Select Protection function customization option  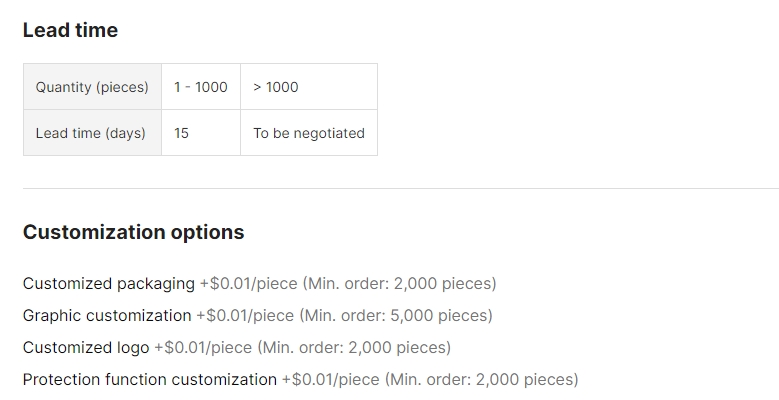(x=150, y=380)
